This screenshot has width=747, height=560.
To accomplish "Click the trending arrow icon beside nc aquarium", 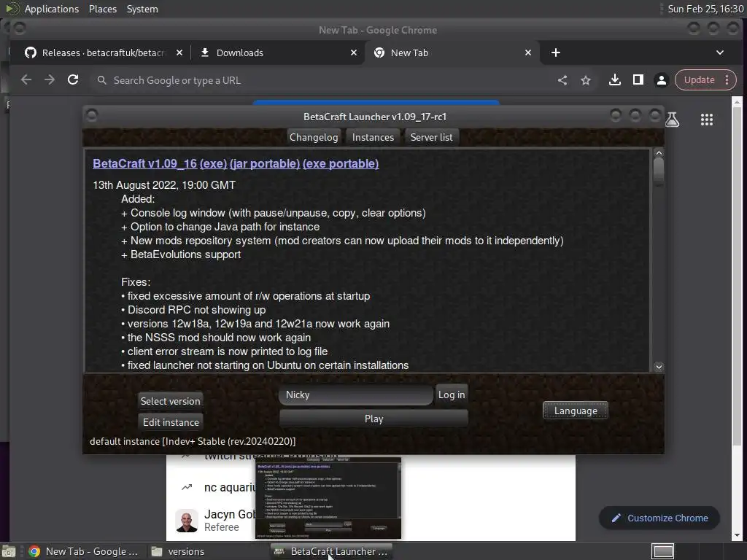I will point(187,487).
